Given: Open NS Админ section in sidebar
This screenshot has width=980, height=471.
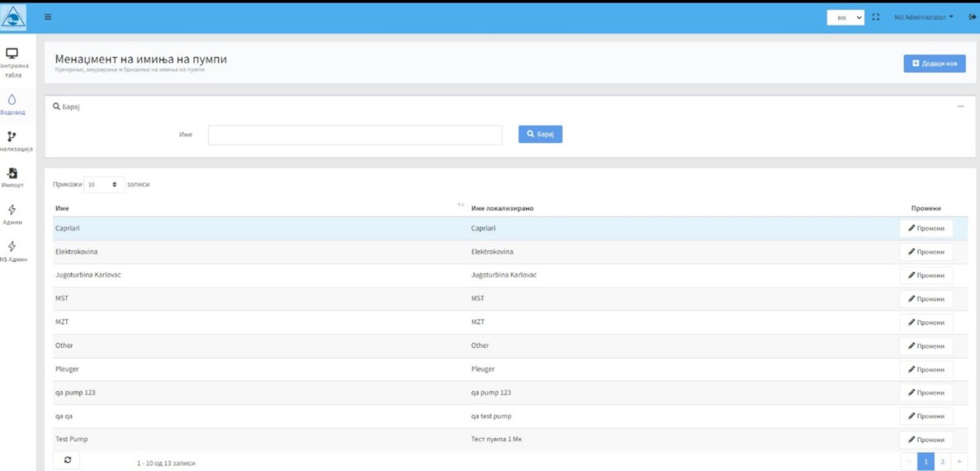Looking at the screenshot, I should [x=12, y=251].
